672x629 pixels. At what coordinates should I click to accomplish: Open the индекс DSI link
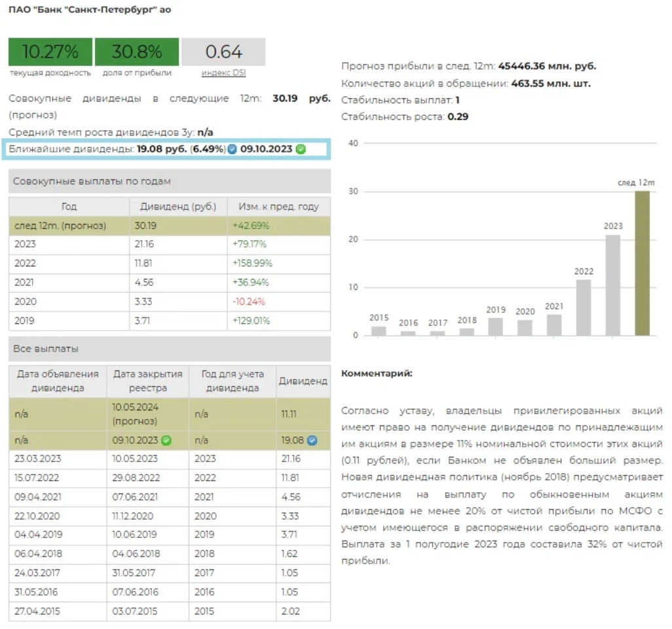223,73
